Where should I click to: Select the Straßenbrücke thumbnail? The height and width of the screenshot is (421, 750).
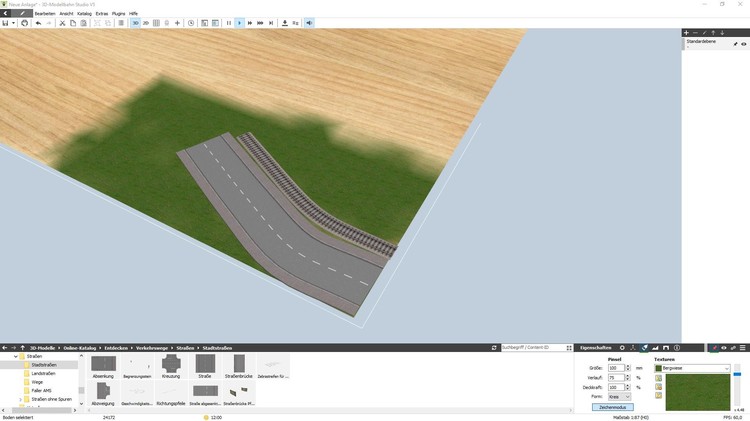[239, 366]
